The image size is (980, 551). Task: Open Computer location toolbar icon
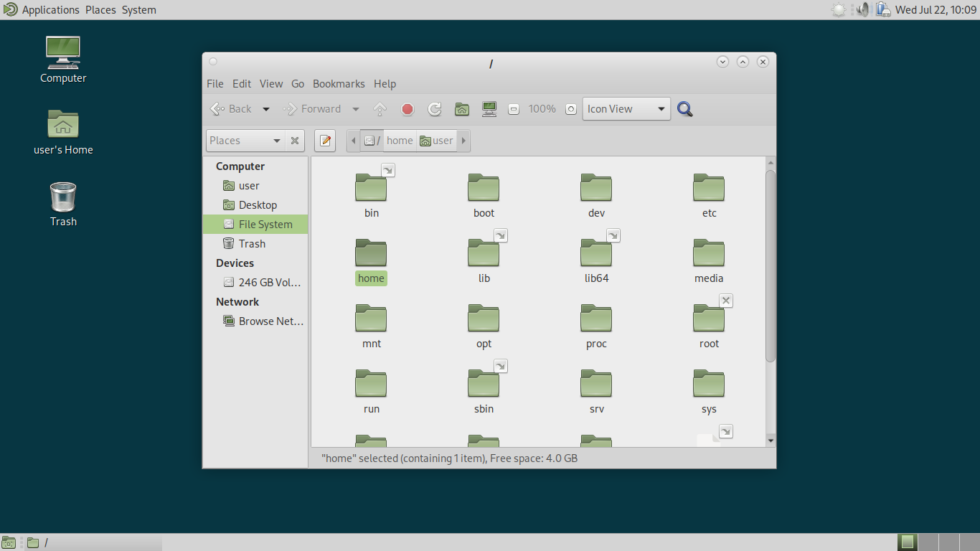(x=489, y=109)
